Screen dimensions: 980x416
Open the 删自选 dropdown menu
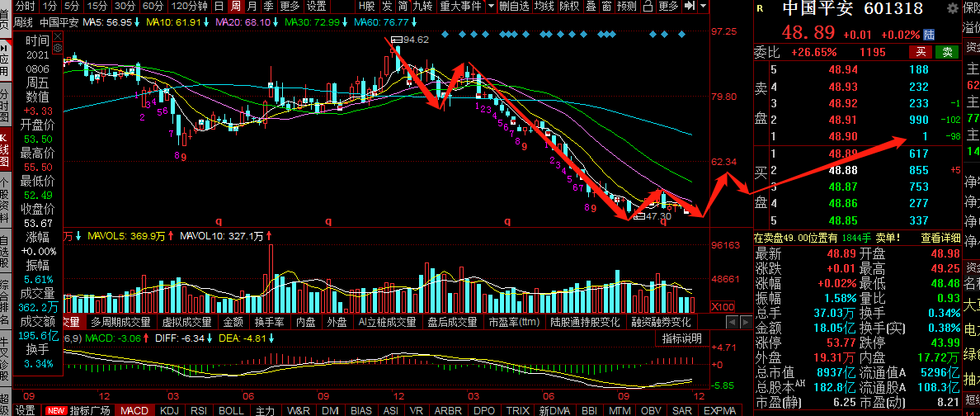(512, 6)
